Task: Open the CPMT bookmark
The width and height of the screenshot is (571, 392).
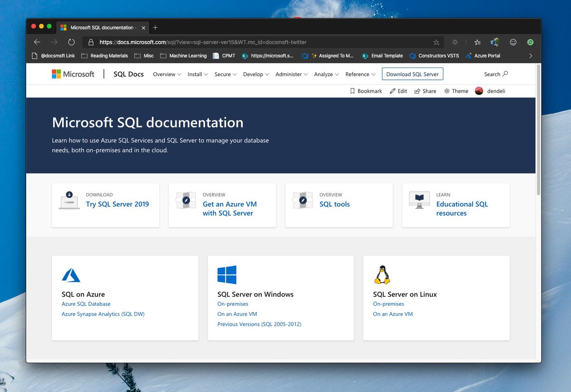Action: pyautogui.click(x=224, y=56)
